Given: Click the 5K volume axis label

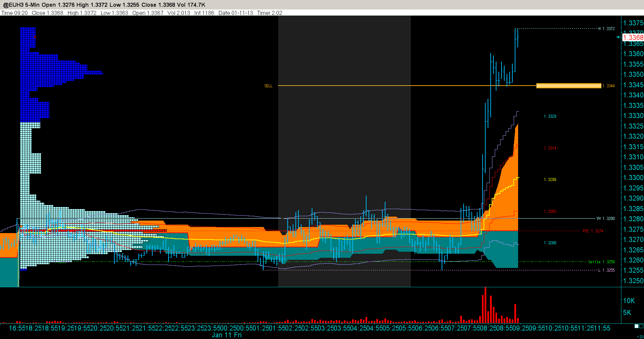Looking at the screenshot, I should (x=627, y=313).
